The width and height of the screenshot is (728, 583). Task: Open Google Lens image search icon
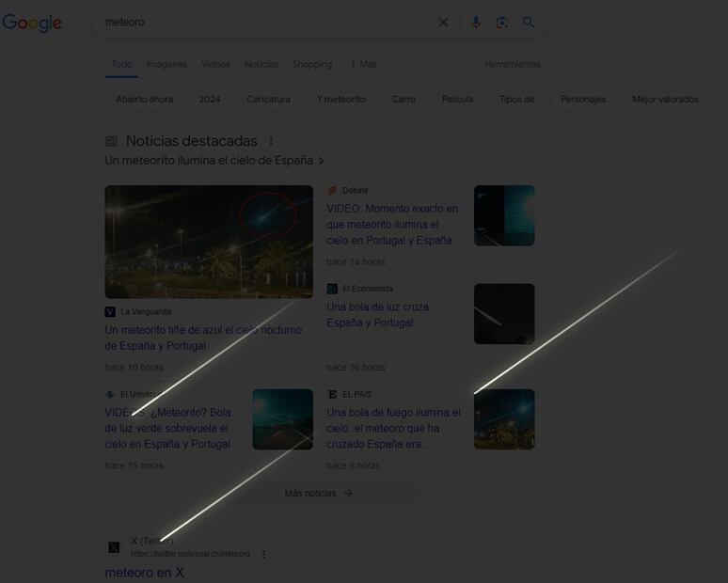pos(502,23)
